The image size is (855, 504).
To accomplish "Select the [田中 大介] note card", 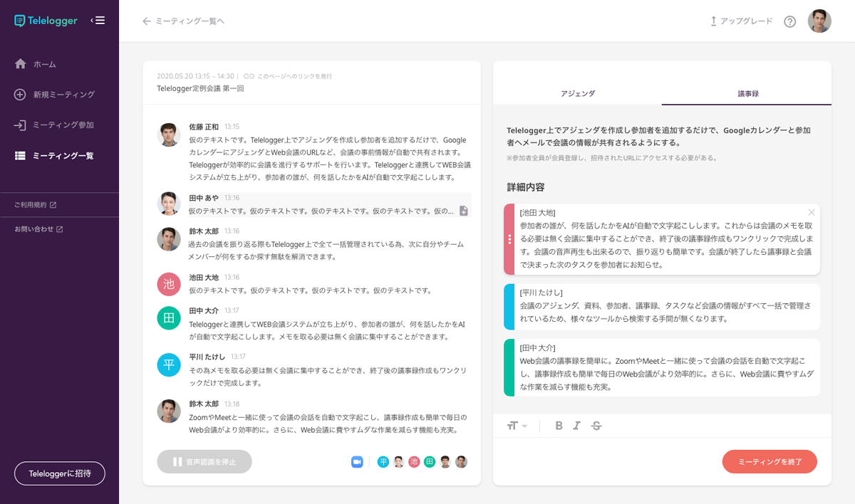I will [662, 367].
